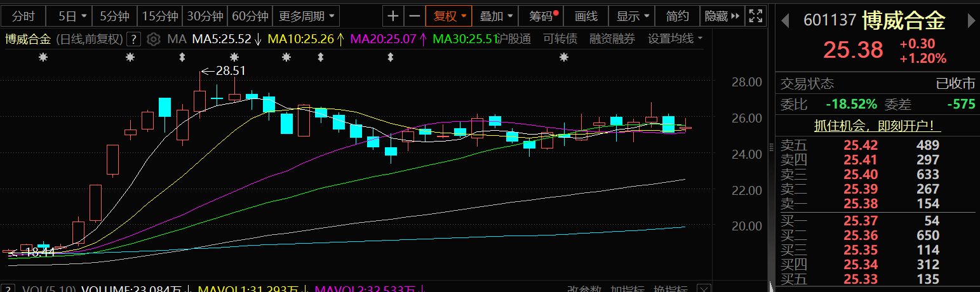Image resolution: width=980 pixels, height=292 pixels.
Task: Expand the 更多周期 dropdown
Action: pos(308,16)
